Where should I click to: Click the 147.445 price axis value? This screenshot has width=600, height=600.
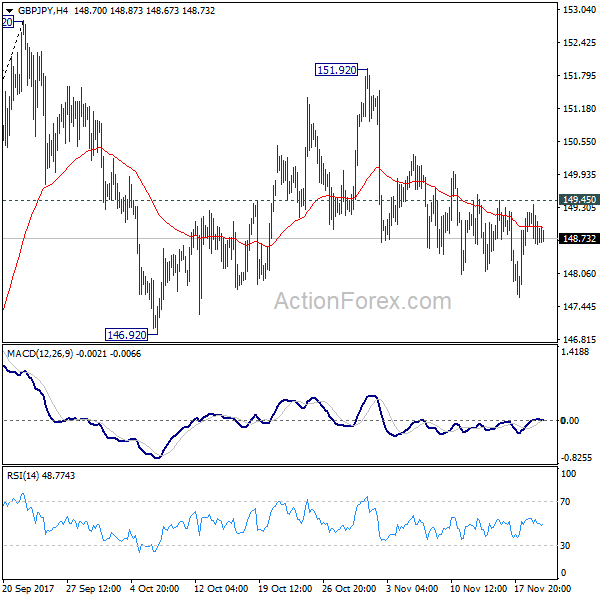579,307
